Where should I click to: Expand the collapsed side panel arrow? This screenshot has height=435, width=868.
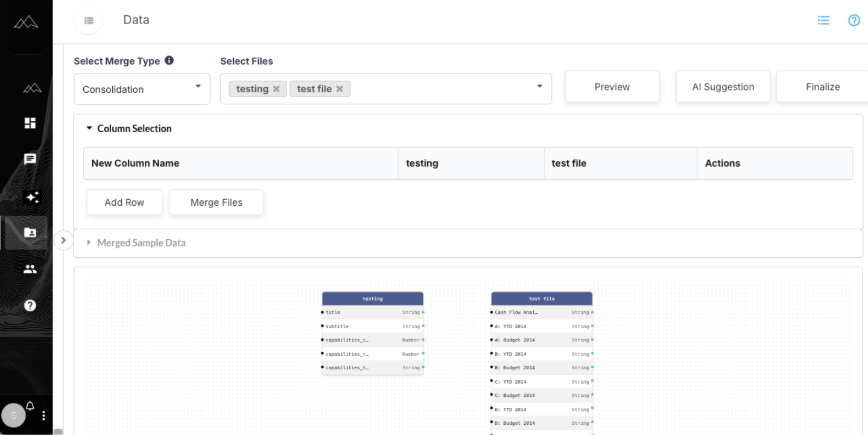click(x=63, y=240)
